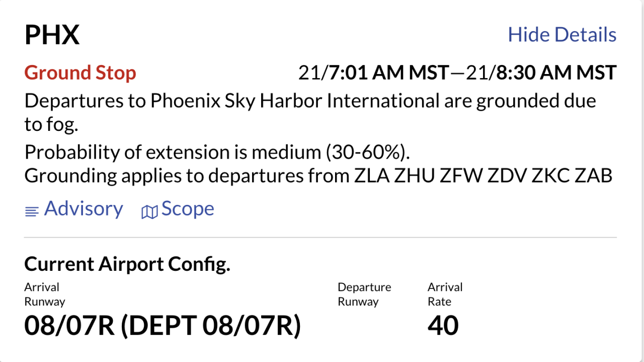
Task: Click the list icon beside Advisory
Action: [x=32, y=210]
